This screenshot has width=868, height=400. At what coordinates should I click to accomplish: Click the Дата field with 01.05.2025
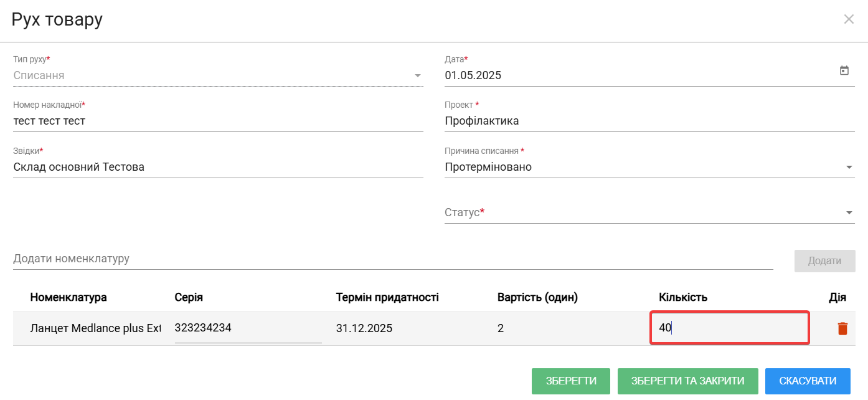coord(635,76)
